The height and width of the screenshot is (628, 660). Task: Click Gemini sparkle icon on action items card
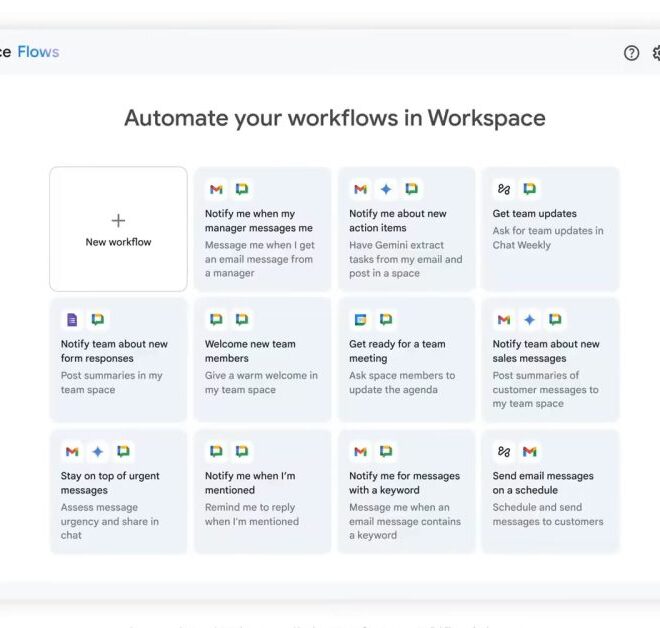click(386, 189)
